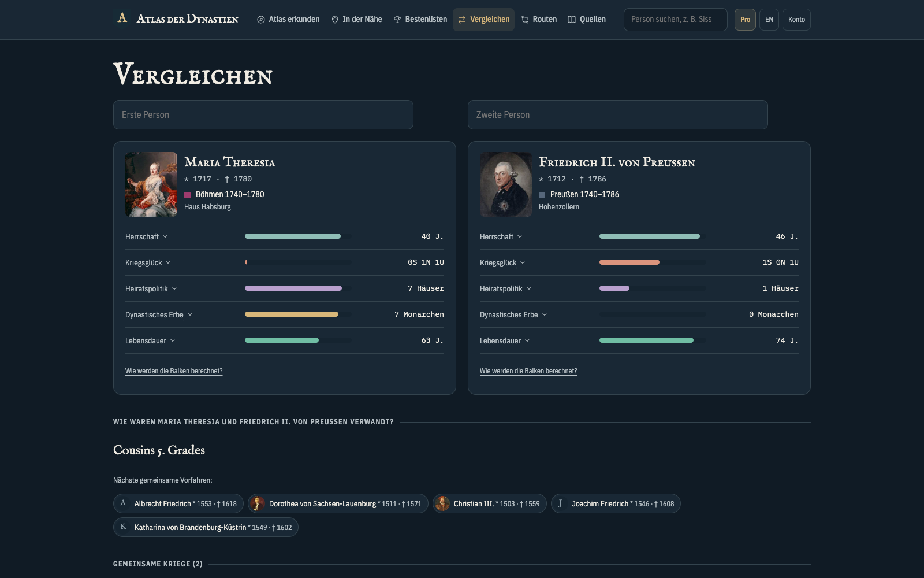Open the Routen nav item
Image resolution: width=924 pixels, height=578 pixels.
539,20
